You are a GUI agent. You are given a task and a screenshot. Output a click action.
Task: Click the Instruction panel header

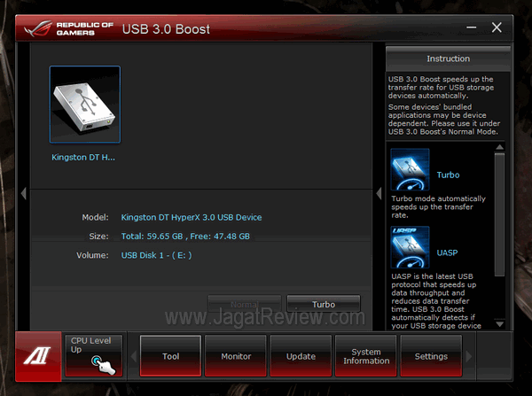(x=448, y=58)
